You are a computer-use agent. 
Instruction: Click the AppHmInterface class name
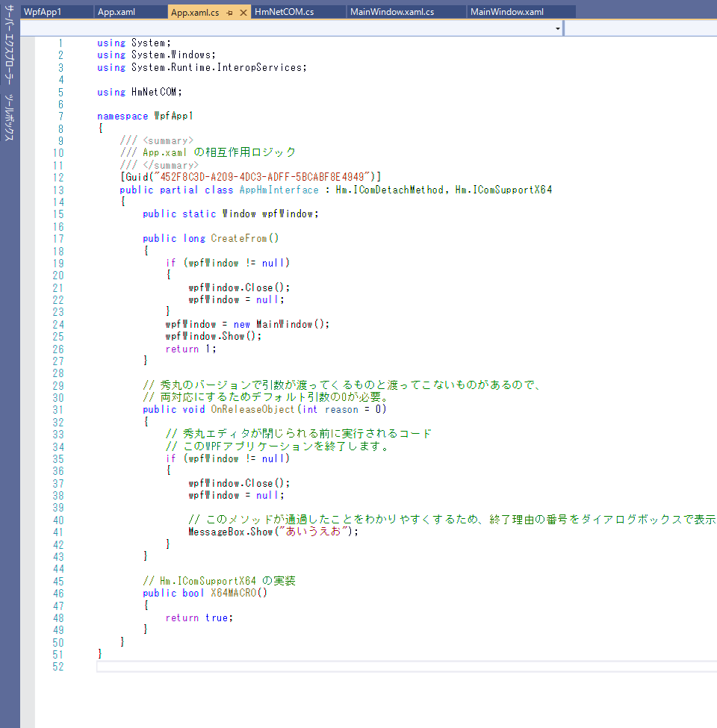click(279, 190)
